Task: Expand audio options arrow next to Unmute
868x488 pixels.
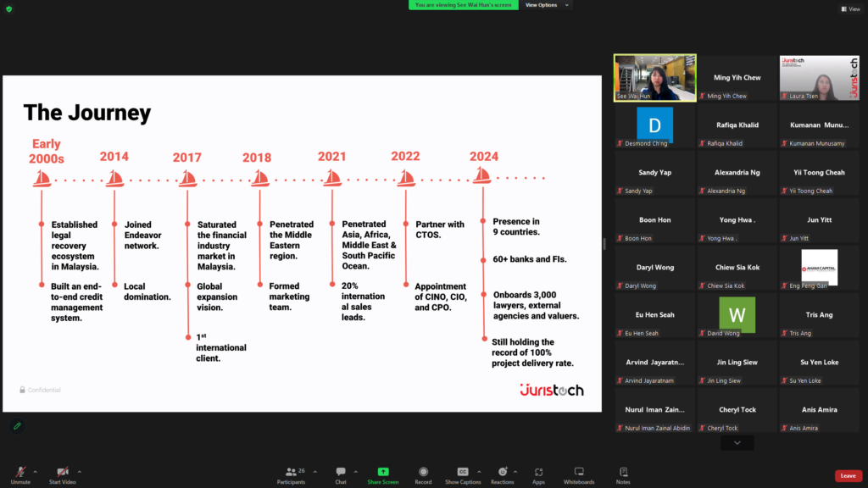Action: 35,472
